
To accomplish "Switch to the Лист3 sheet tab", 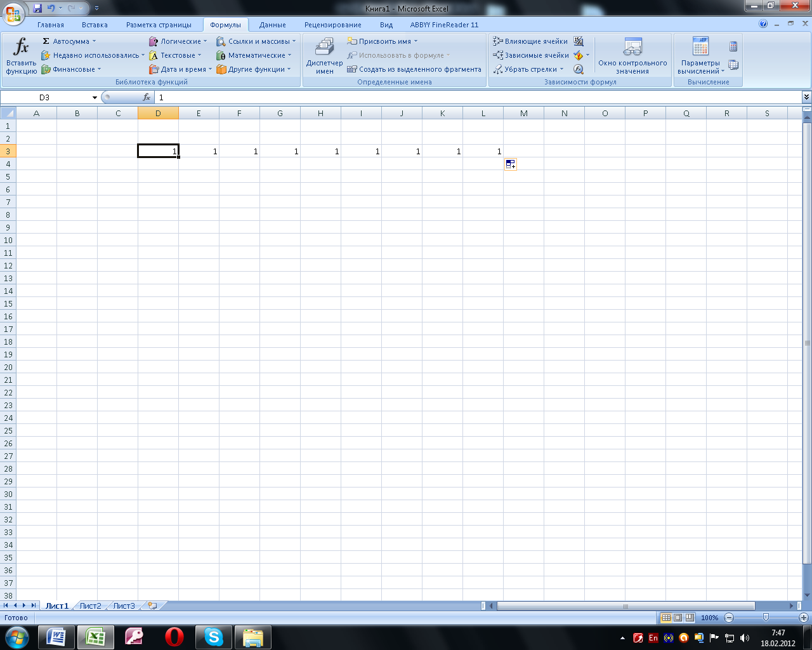I will [124, 606].
